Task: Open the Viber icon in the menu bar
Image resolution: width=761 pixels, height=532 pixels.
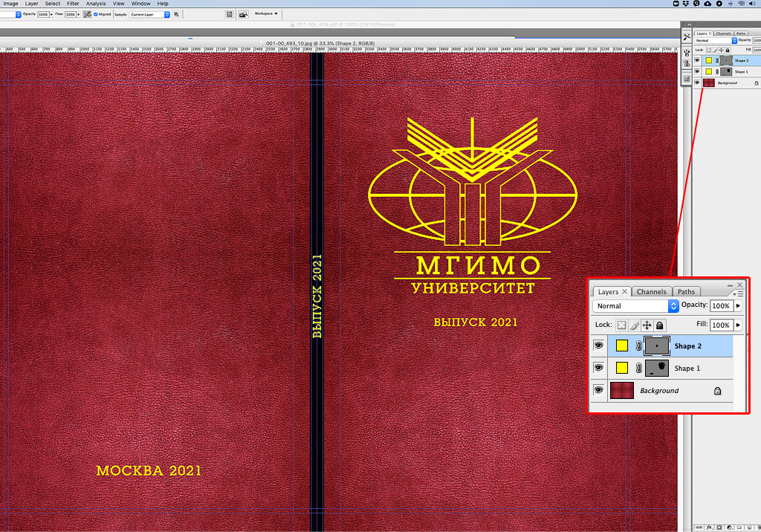Action: click(696, 4)
